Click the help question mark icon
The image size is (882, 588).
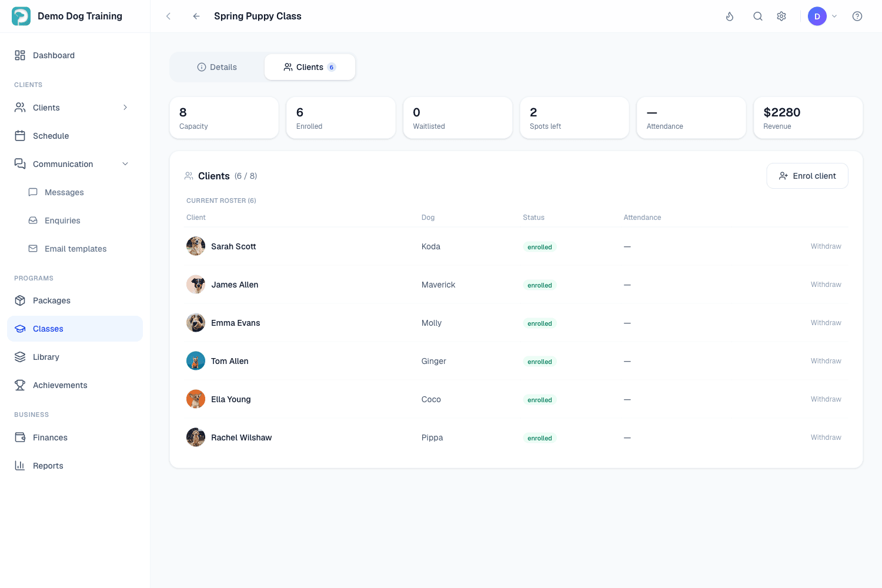(857, 16)
